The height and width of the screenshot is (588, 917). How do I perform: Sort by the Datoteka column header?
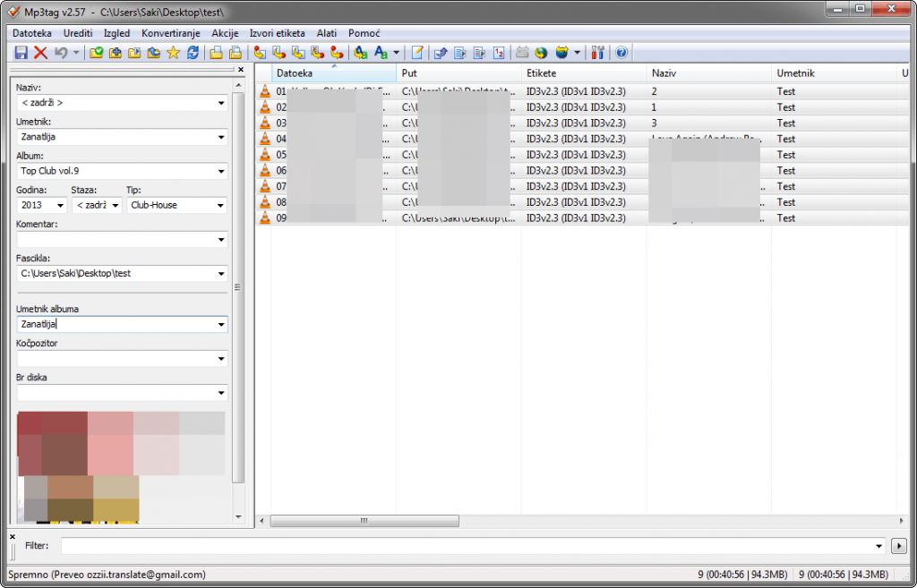coord(334,73)
